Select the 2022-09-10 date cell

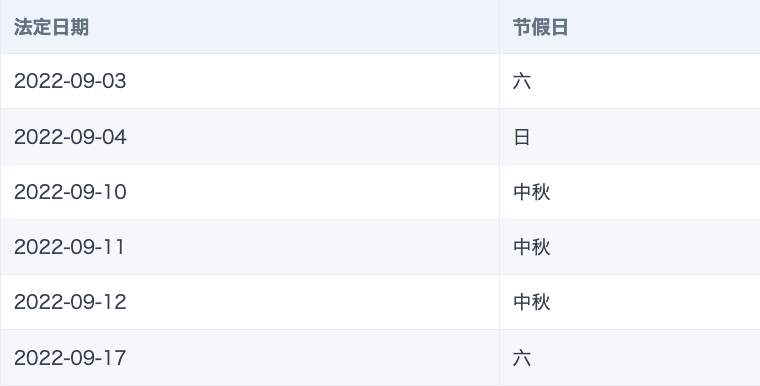click(x=70, y=192)
